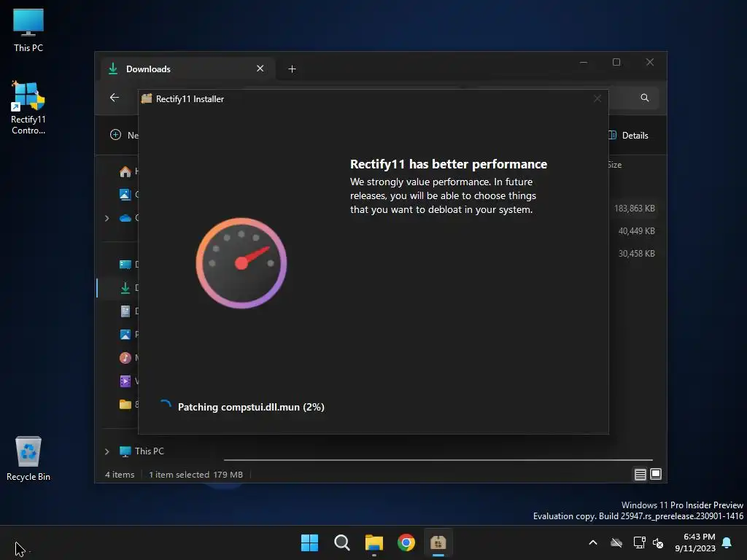
Task: Select the Downloads tab in File Explorer
Action: pyautogui.click(x=186, y=69)
